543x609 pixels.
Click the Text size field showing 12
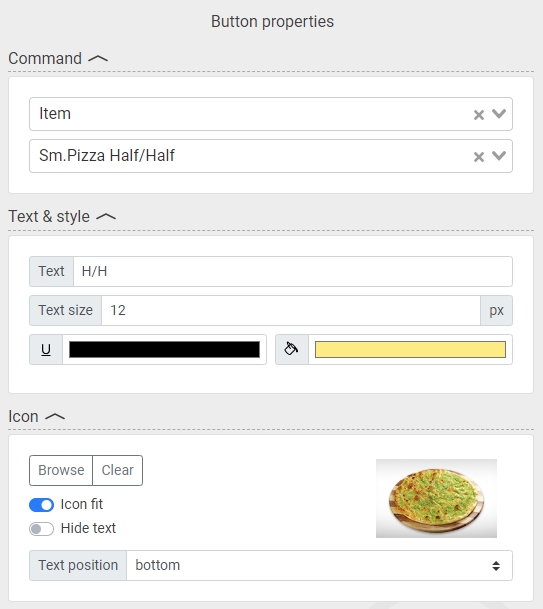coord(291,311)
